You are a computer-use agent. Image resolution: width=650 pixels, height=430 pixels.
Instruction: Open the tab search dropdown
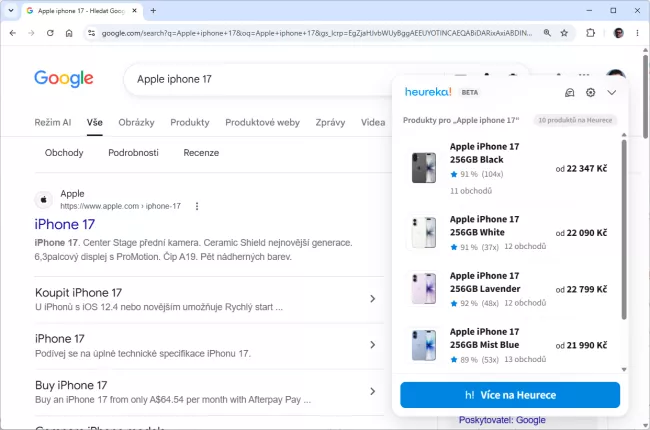pyautogui.click(x=11, y=11)
